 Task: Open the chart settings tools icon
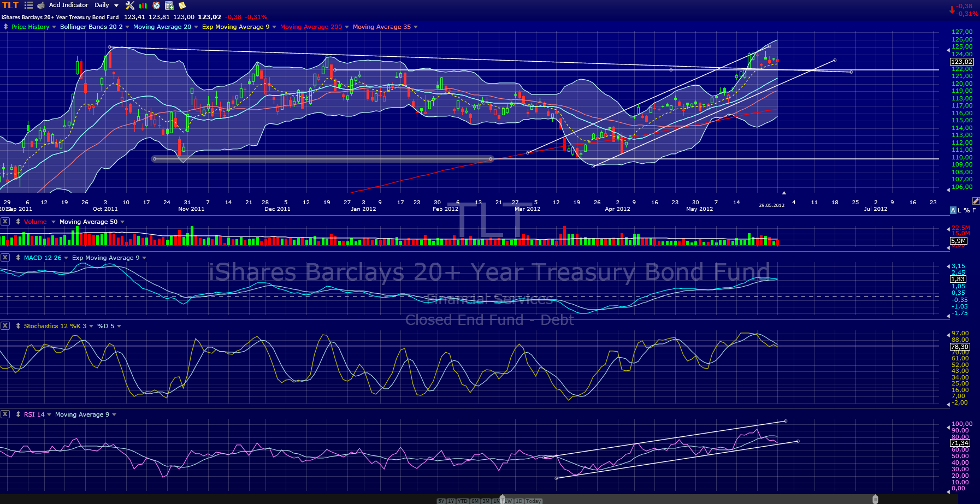click(130, 5)
